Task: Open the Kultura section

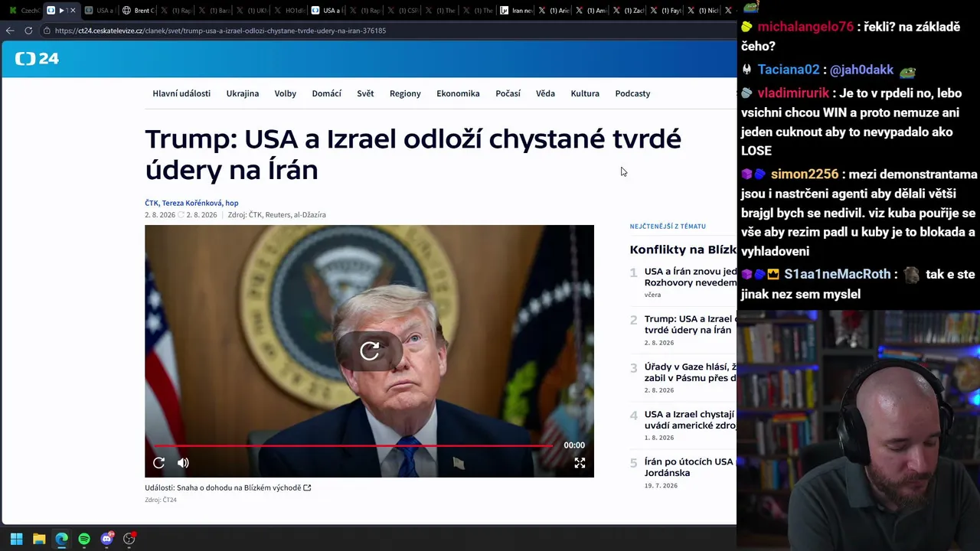Action: coord(585,93)
